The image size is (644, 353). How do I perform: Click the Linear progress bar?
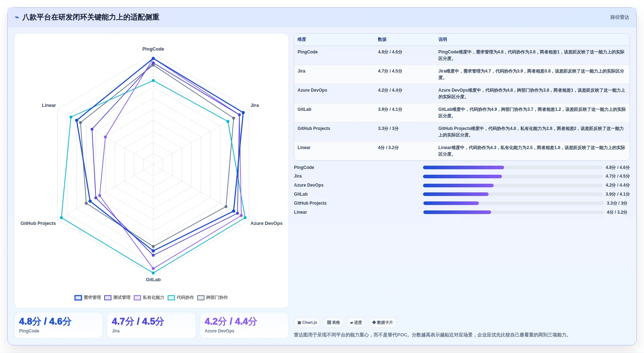coord(513,212)
